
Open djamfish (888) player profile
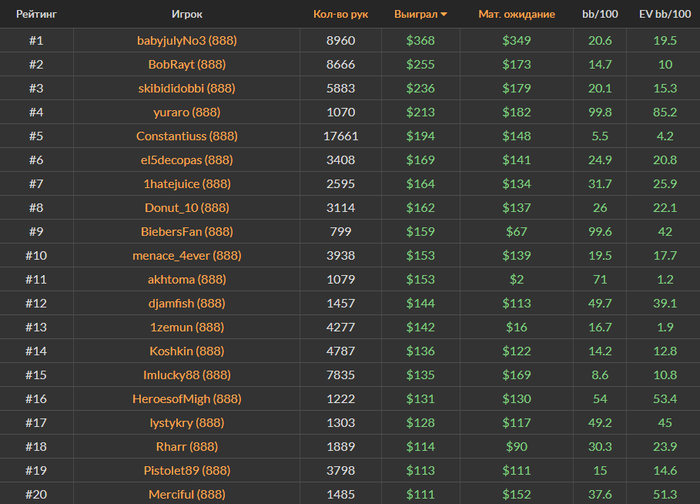187,304
